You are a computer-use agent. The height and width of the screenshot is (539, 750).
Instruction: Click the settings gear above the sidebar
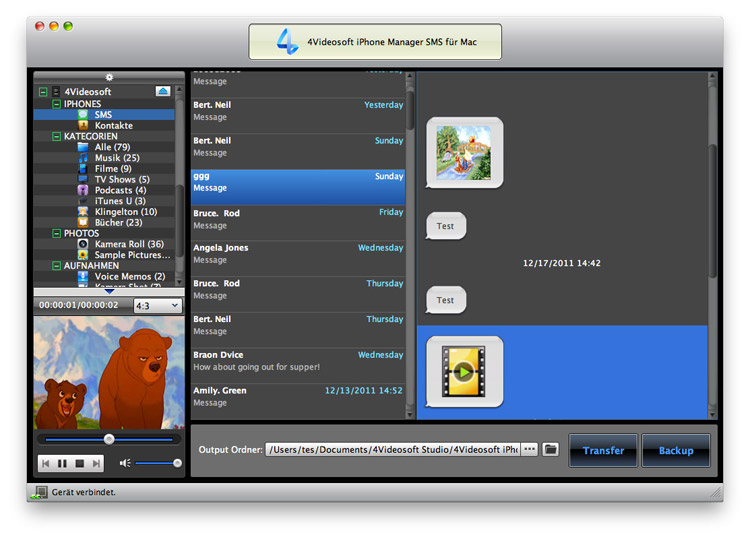point(109,77)
